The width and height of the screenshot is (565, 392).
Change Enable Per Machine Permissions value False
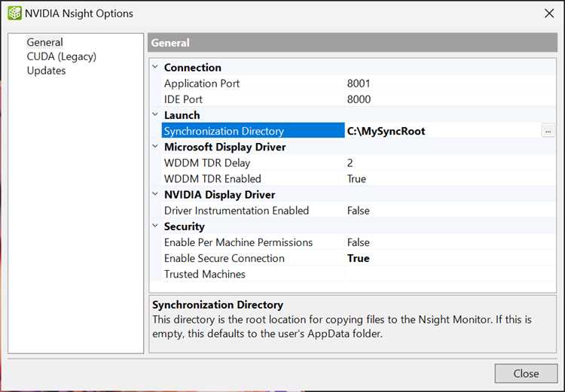(450, 242)
